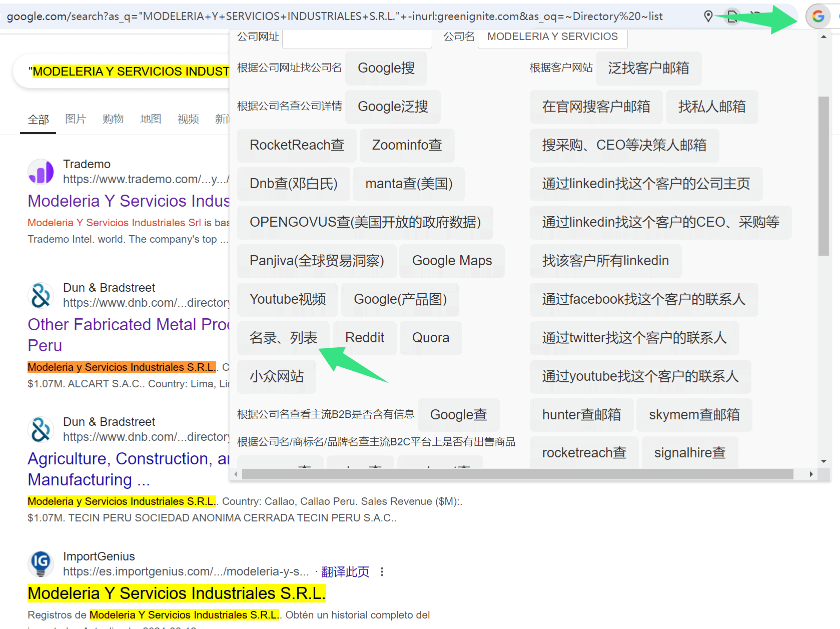The image size is (840, 629).
Task: Click the location pin icon in address bar
Action: click(x=708, y=17)
